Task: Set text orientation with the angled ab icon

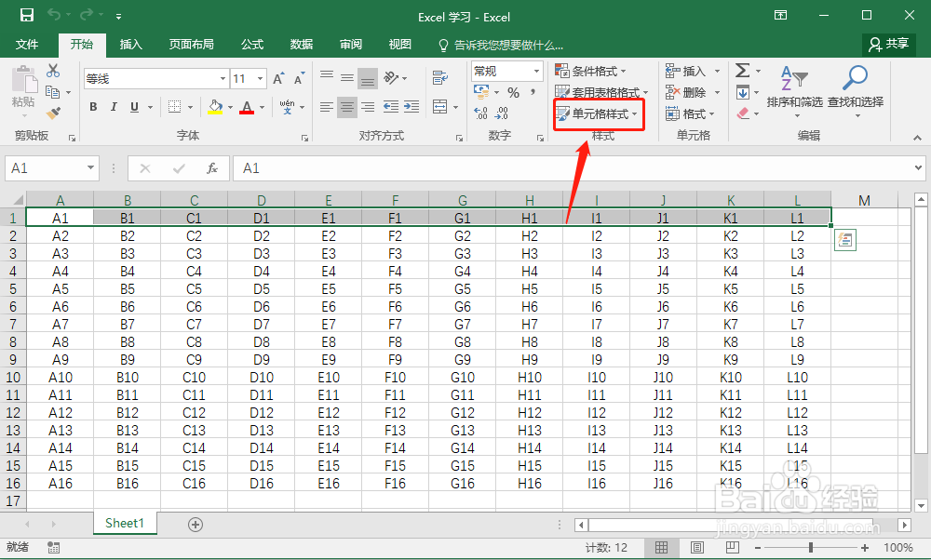Action: (391, 78)
